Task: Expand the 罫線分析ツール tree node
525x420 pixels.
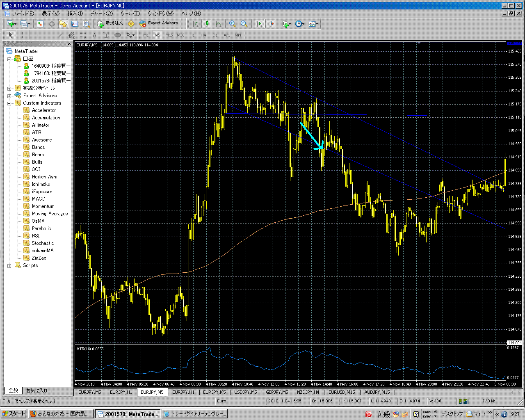Action: pos(9,88)
